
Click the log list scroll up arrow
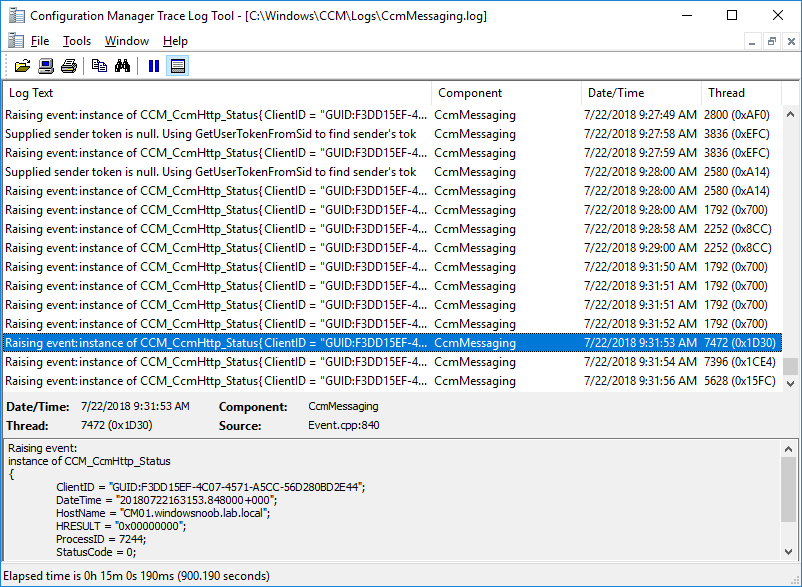click(790, 115)
